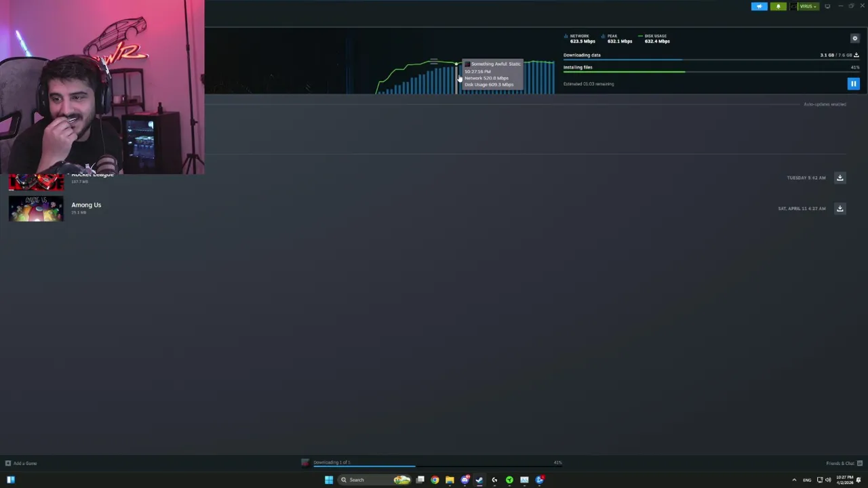
Task: Open Logitech G HUB taskbar icon
Action: point(494,480)
